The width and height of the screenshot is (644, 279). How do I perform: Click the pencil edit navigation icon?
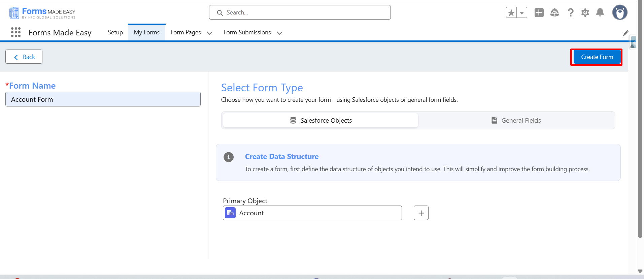click(x=625, y=33)
